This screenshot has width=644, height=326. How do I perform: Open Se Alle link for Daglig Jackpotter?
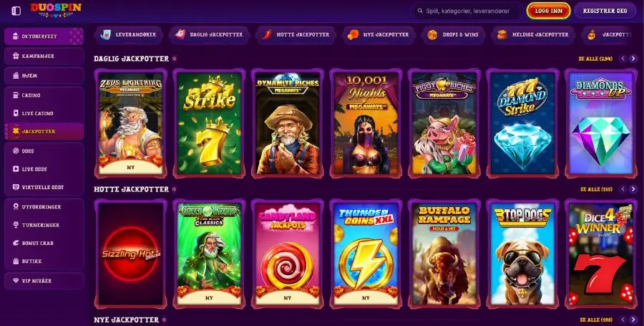[x=595, y=59]
